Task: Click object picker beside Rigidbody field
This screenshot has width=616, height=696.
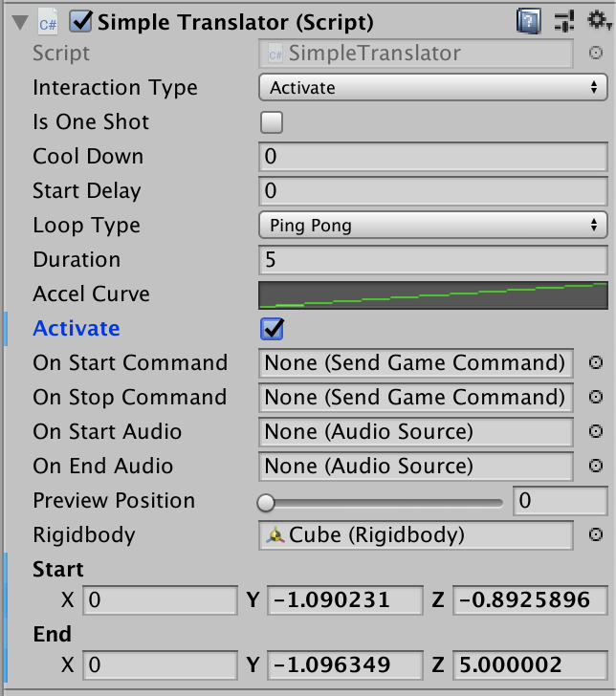Action: (x=595, y=535)
